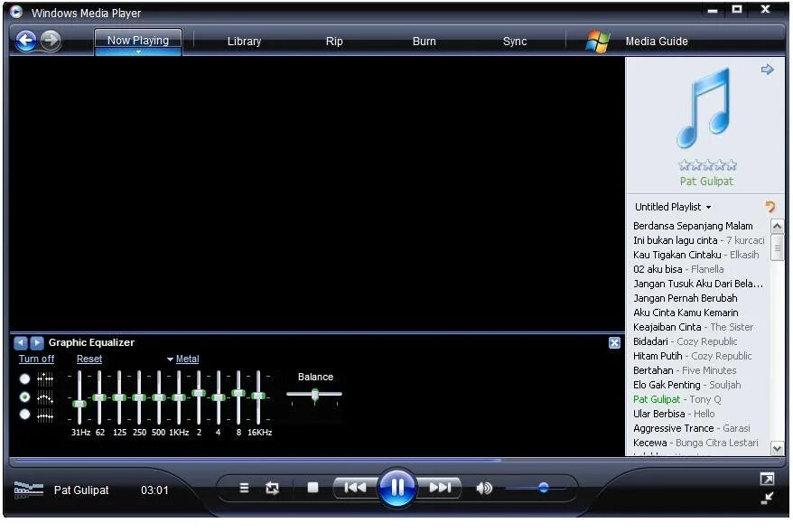
Task: Pause the current song
Action: point(397,487)
